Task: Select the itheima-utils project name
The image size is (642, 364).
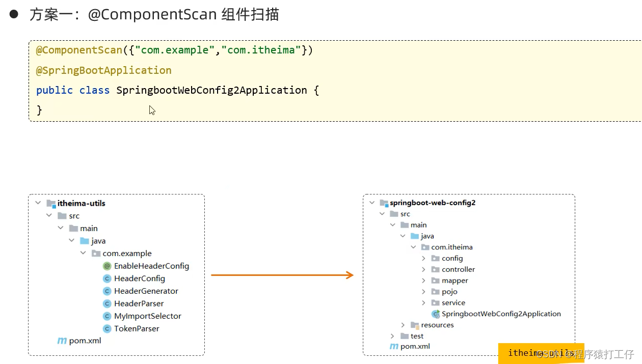Action: [x=82, y=203]
